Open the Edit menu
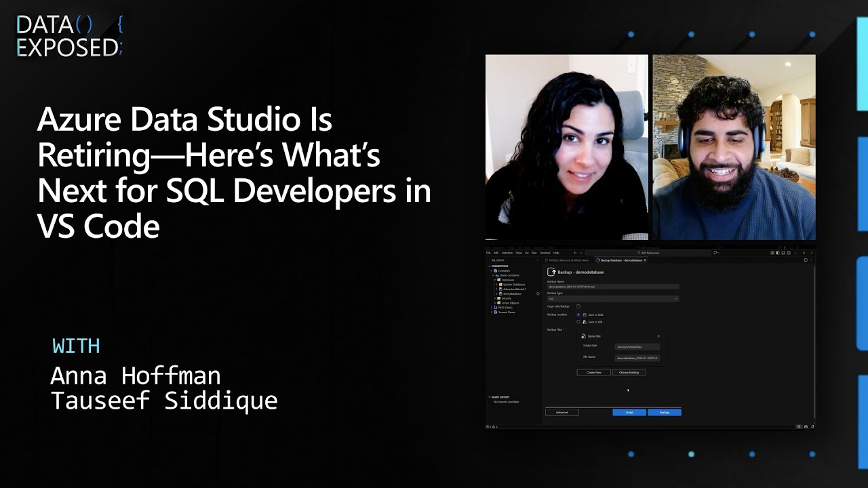 point(496,253)
